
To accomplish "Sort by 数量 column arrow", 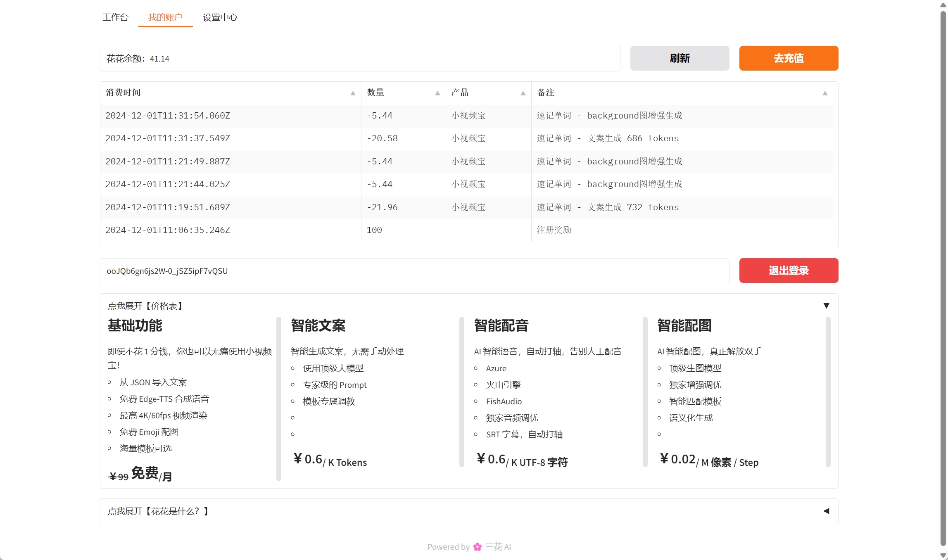I will click(437, 93).
